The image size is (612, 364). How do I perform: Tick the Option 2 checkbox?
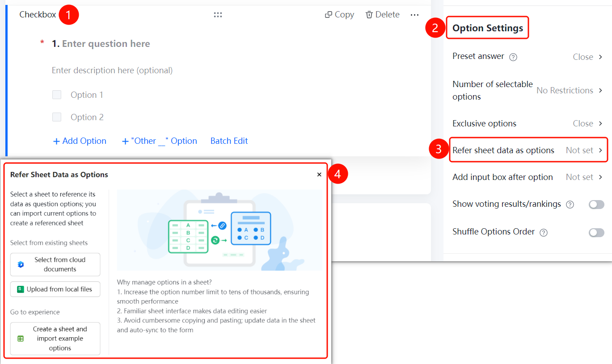click(57, 117)
